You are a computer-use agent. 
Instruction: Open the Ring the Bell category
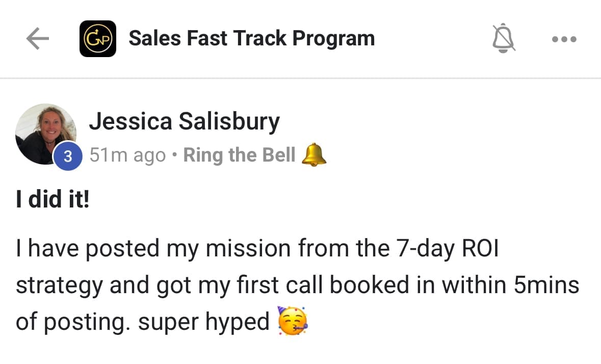pyautogui.click(x=239, y=155)
